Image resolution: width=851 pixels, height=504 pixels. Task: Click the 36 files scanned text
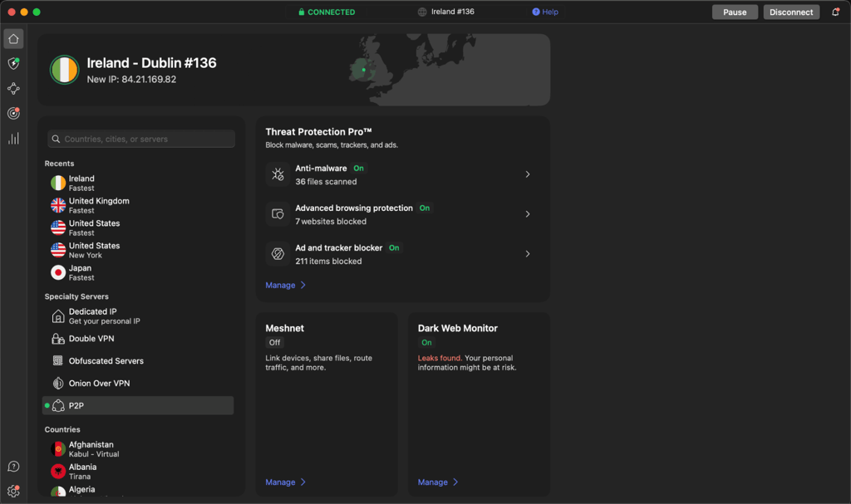(326, 182)
